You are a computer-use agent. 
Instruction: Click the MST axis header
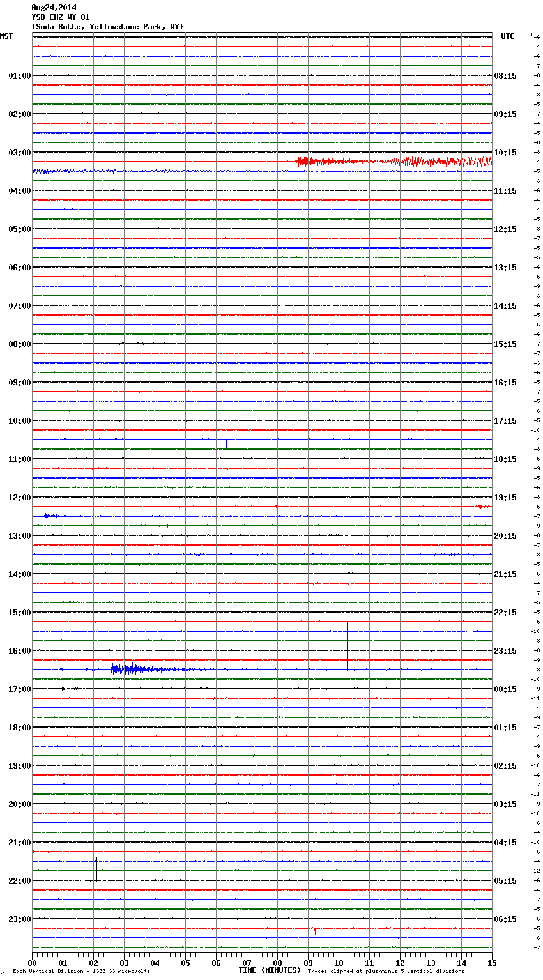[x=6, y=36]
